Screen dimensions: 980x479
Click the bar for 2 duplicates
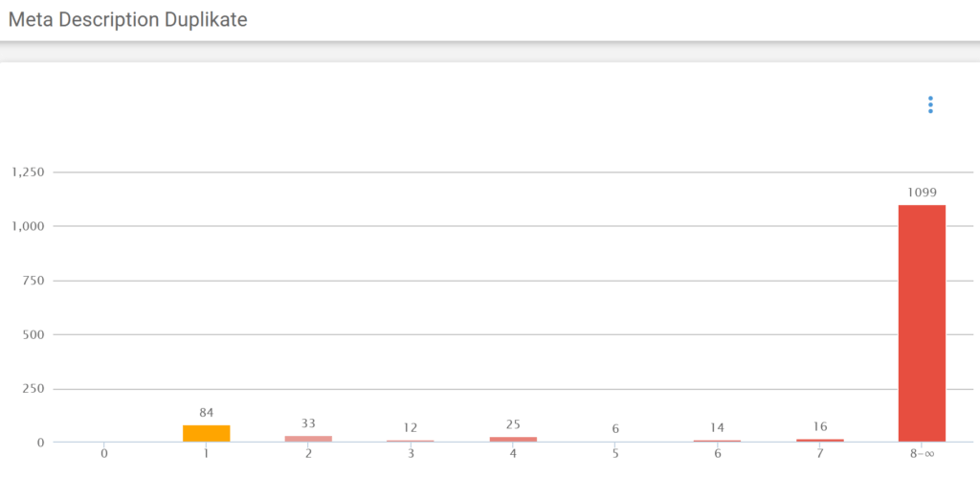pos(308,439)
